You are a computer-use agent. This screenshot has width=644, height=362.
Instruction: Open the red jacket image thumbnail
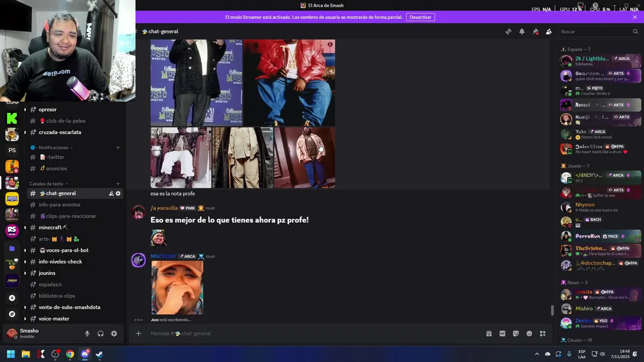tap(289, 83)
